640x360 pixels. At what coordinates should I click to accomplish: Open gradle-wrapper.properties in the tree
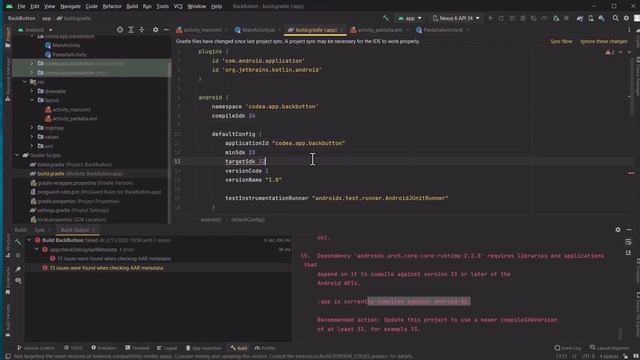pos(81,183)
